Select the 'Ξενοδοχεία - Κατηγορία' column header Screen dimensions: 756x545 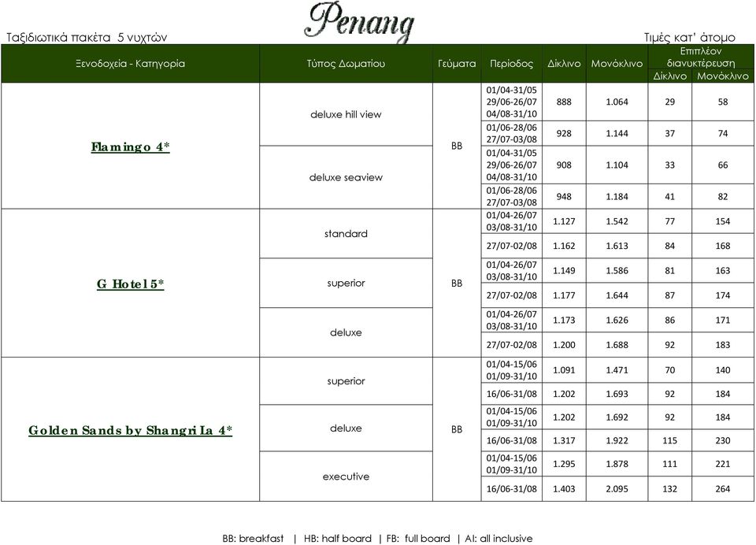click(130, 63)
